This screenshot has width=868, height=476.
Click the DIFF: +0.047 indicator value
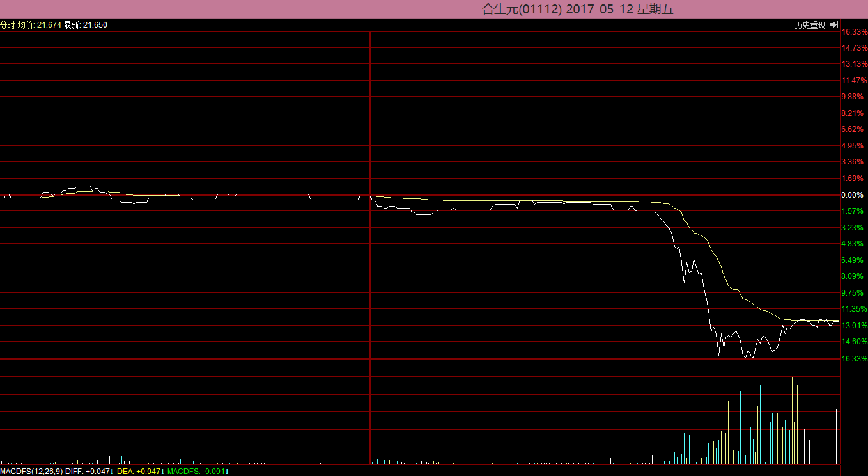[89, 472]
